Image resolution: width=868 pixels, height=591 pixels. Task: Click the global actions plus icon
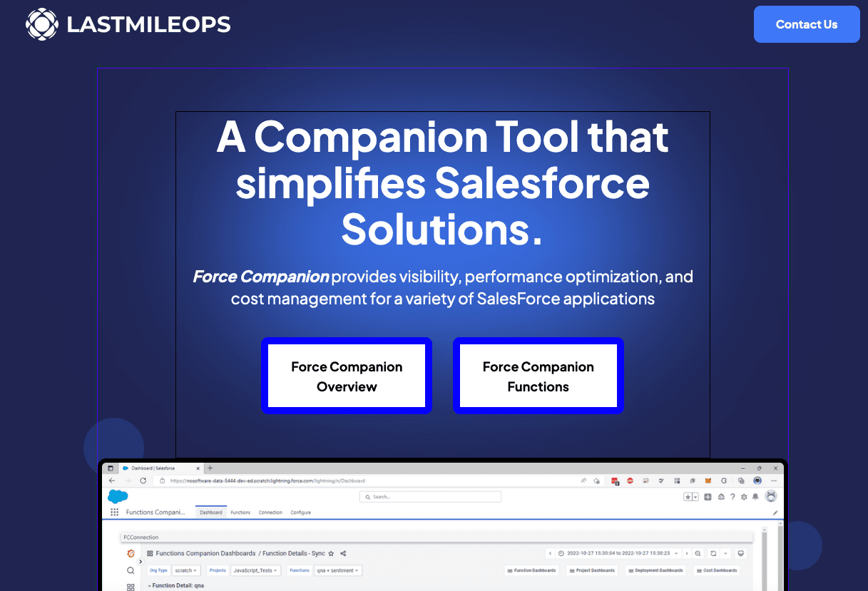[708, 497]
